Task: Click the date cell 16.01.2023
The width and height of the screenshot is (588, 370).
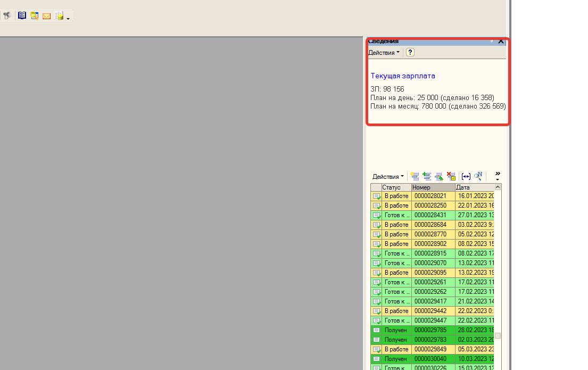Action: (475, 196)
